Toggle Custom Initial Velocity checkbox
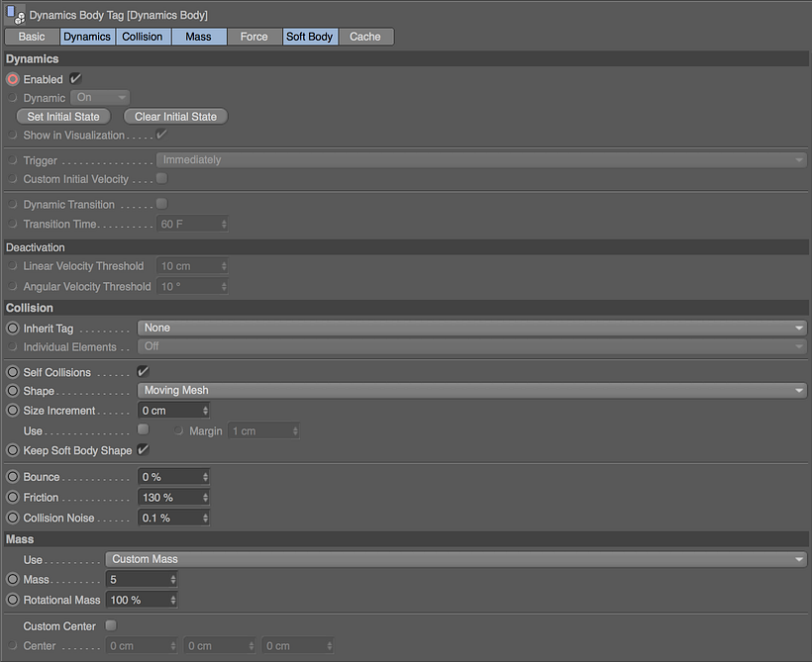Screen dimensions: 812x662 pos(162,178)
